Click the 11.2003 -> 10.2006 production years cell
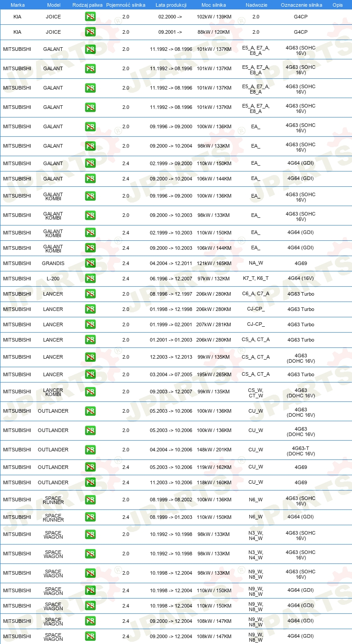This screenshot has width=352, height=644. click(x=171, y=482)
